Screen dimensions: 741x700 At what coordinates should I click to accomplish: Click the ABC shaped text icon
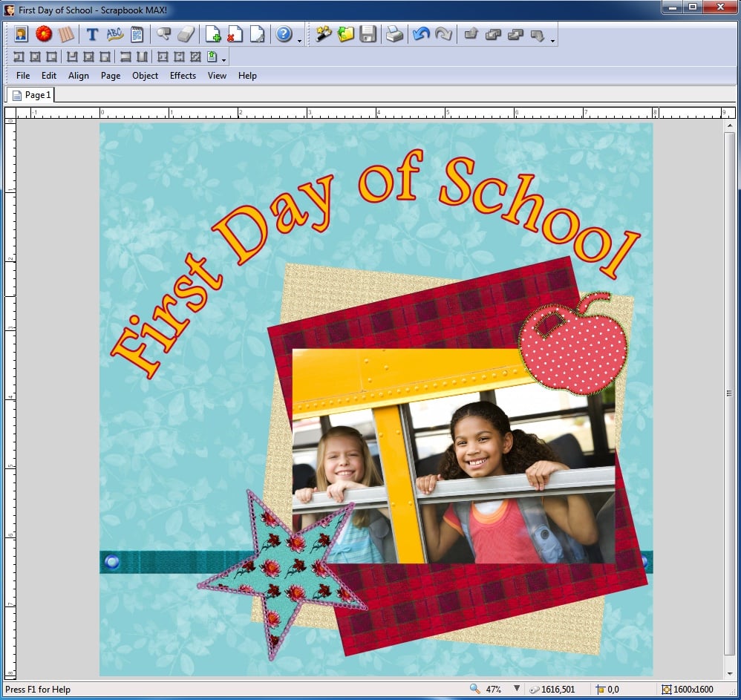tap(114, 34)
